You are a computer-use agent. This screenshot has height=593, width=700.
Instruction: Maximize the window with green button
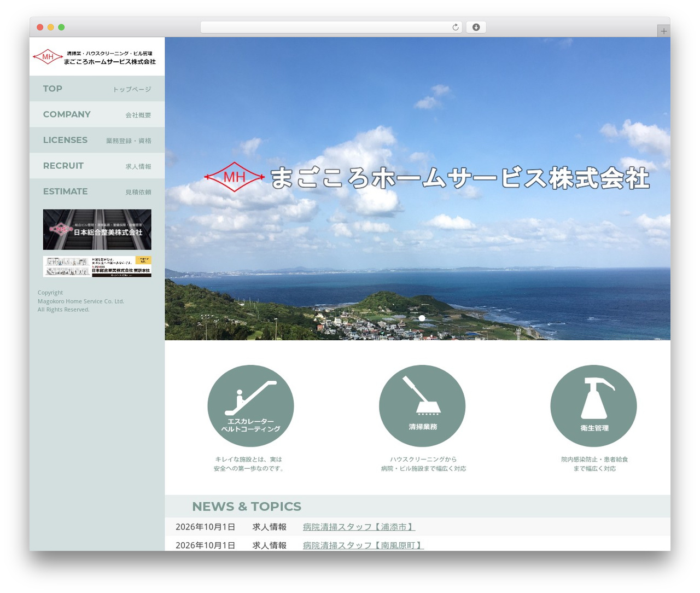click(61, 27)
